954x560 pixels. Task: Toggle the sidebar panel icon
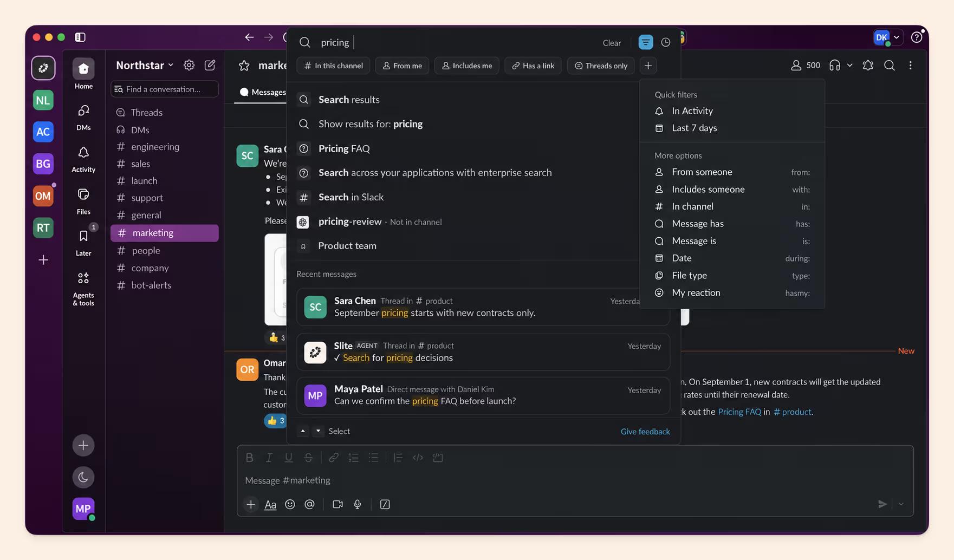80,37
